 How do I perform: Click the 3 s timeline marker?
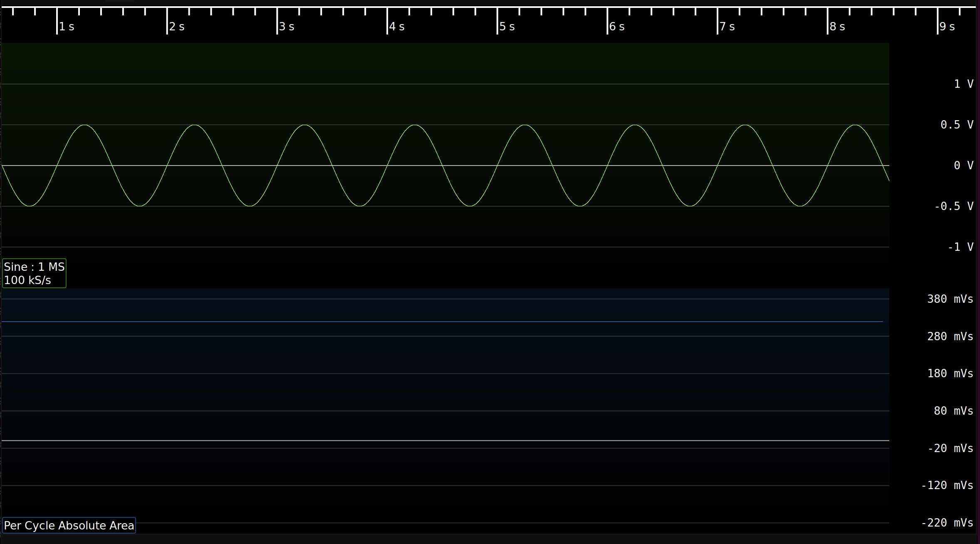(x=287, y=27)
